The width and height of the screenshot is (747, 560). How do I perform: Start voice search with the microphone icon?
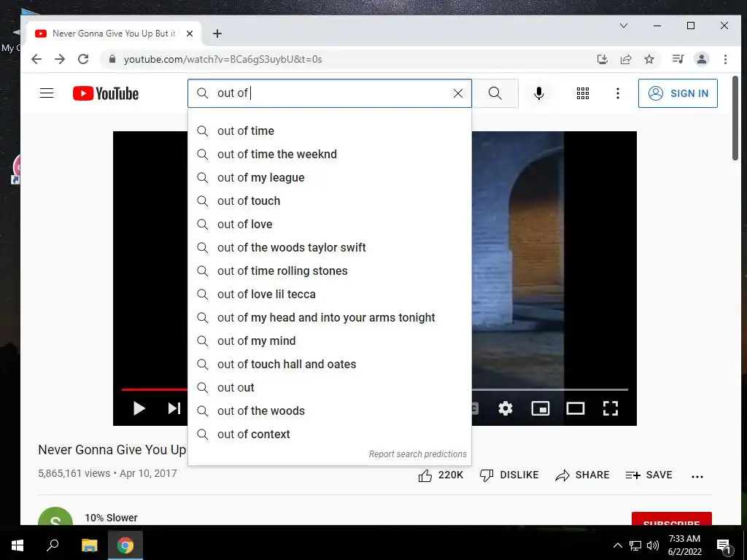coord(539,93)
